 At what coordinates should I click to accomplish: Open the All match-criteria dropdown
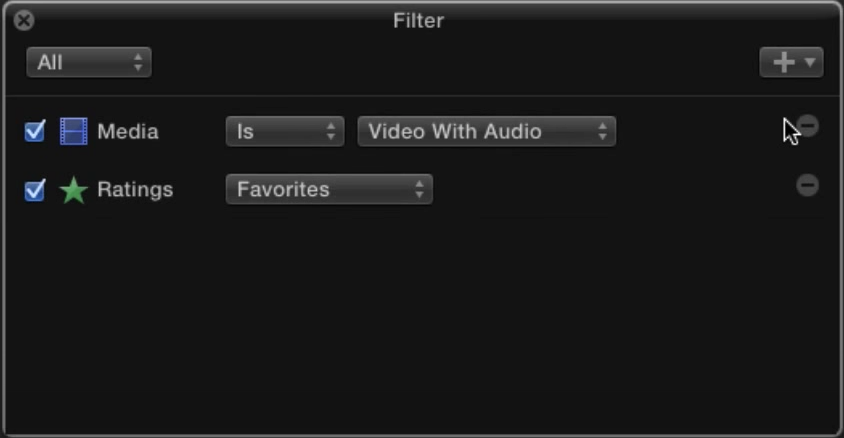click(x=89, y=62)
